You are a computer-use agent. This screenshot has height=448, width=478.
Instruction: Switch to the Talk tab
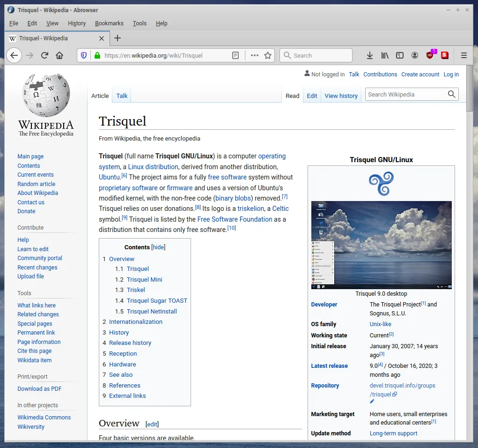click(121, 96)
